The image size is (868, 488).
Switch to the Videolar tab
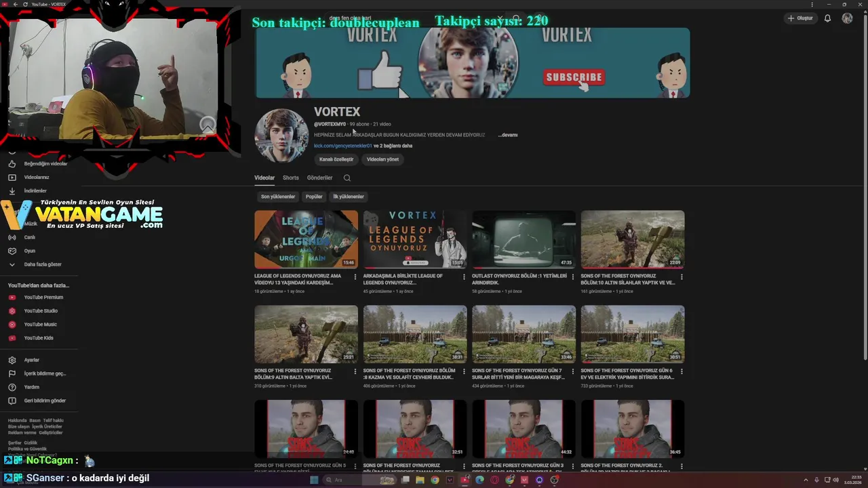click(264, 178)
